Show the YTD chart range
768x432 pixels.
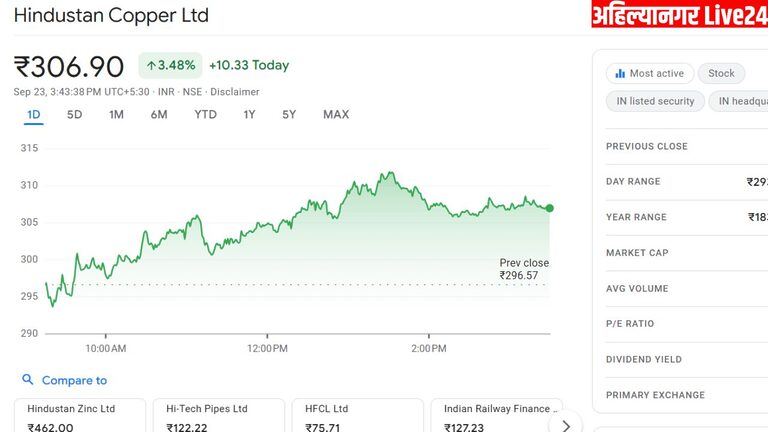pos(205,115)
